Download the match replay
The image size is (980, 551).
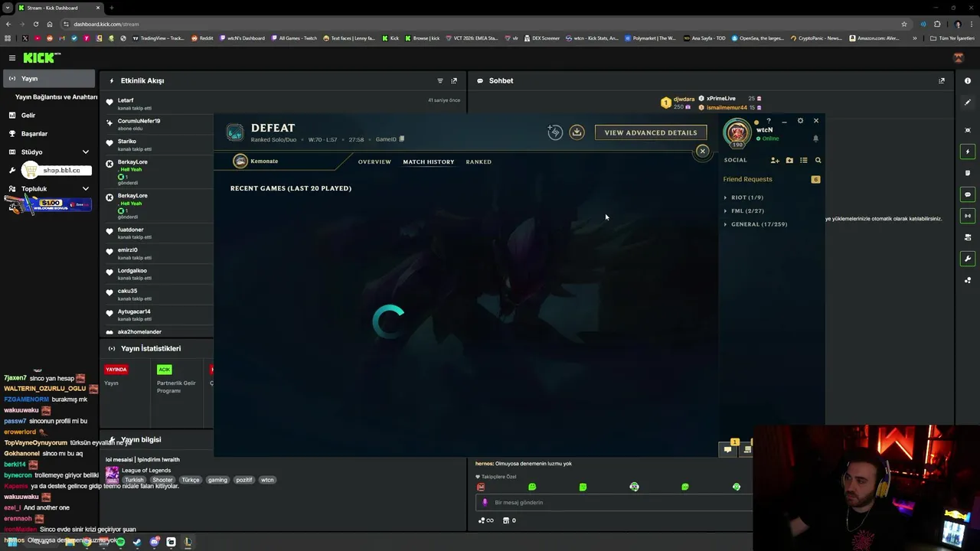[577, 132]
